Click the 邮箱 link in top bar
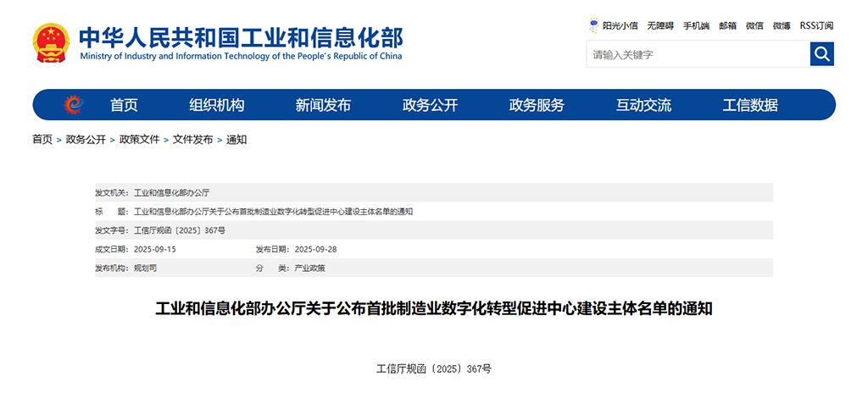Screen dimensions: 868x393 [727, 25]
